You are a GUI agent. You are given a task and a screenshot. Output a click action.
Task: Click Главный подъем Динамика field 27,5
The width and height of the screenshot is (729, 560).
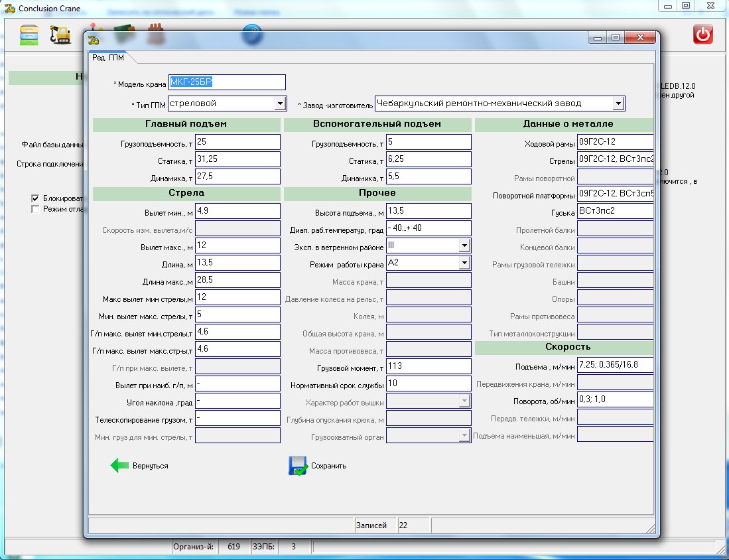(x=237, y=176)
